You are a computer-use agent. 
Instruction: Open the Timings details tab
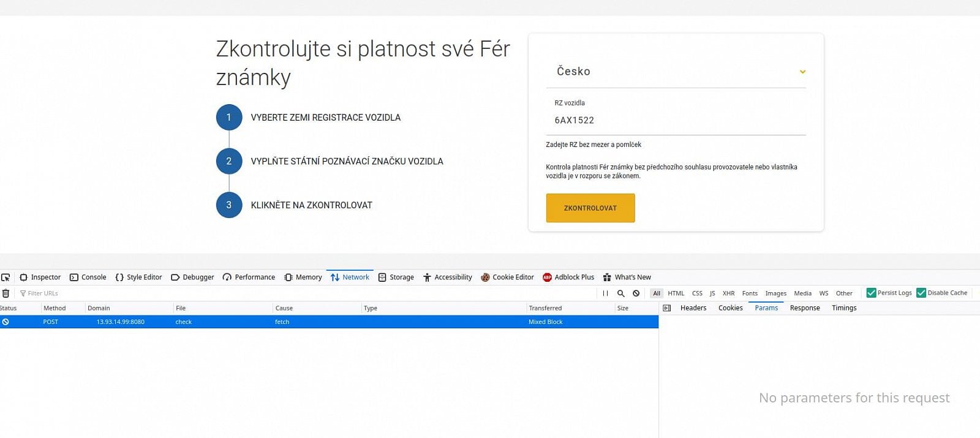[x=844, y=308]
